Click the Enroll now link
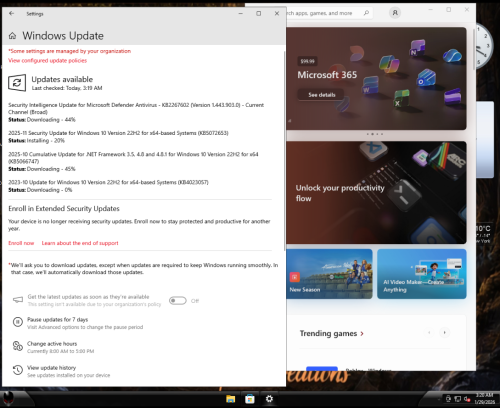This screenshot has width=500, height=408. click(21, 243)
